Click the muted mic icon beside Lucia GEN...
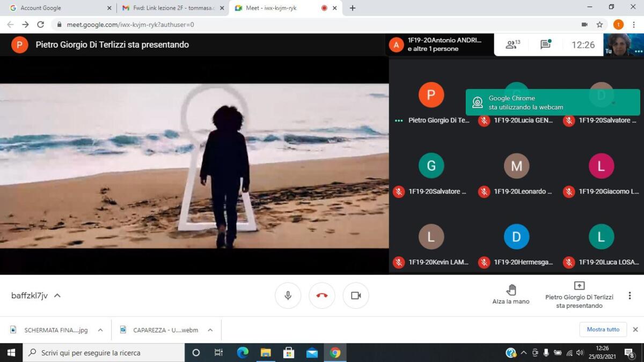The image size is (644, 362). 484,121
